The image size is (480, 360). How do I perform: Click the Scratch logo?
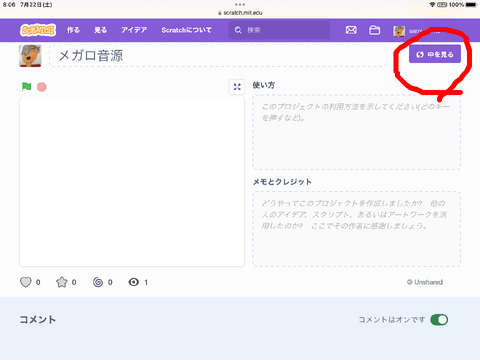38,30
